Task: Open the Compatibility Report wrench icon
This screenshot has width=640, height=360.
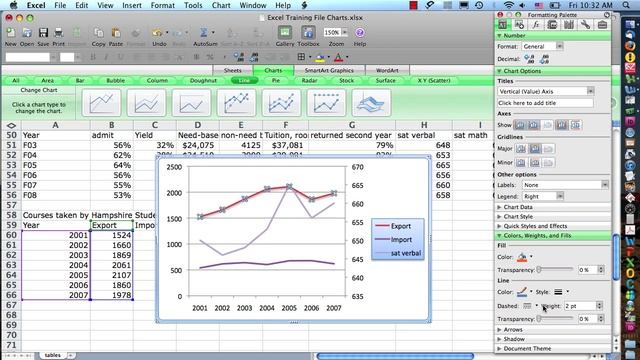Action: (x=585, y=25)
